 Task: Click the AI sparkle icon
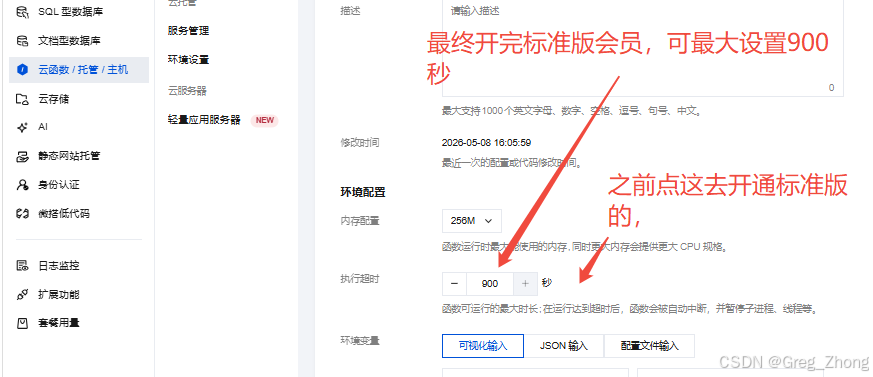pos(22,128)
